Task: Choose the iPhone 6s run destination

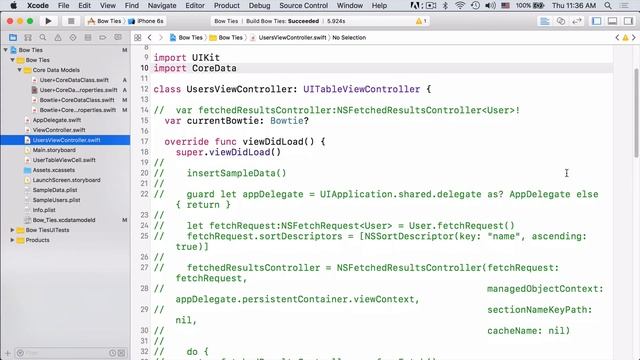Action: pos(146,21)
